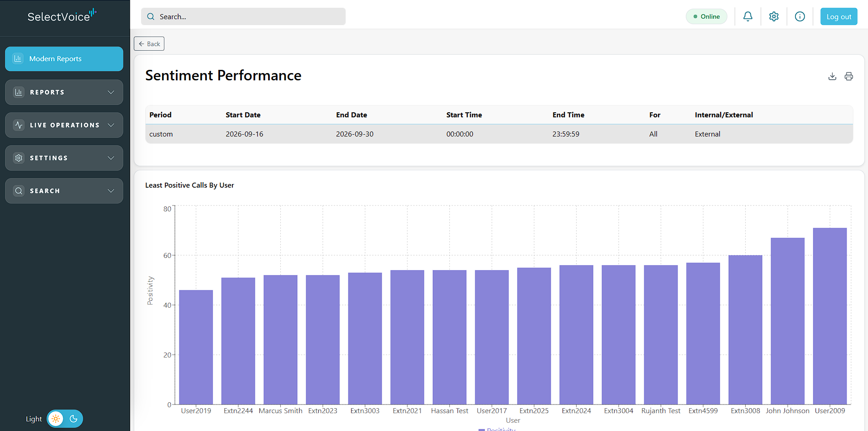The image size is (868, 431).
Task: Click the info circle icon
Action: click(x=800, y=16)
